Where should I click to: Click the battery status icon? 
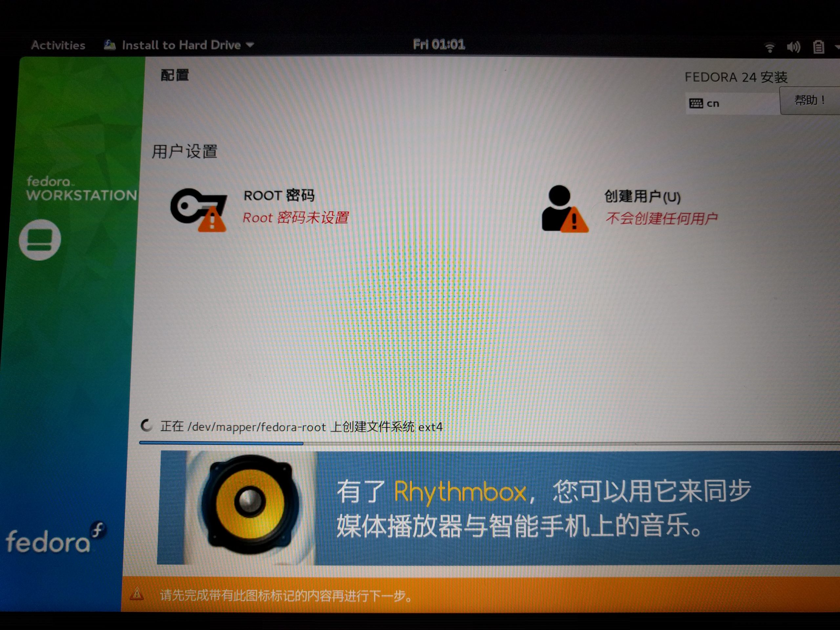tap(818, 47)
